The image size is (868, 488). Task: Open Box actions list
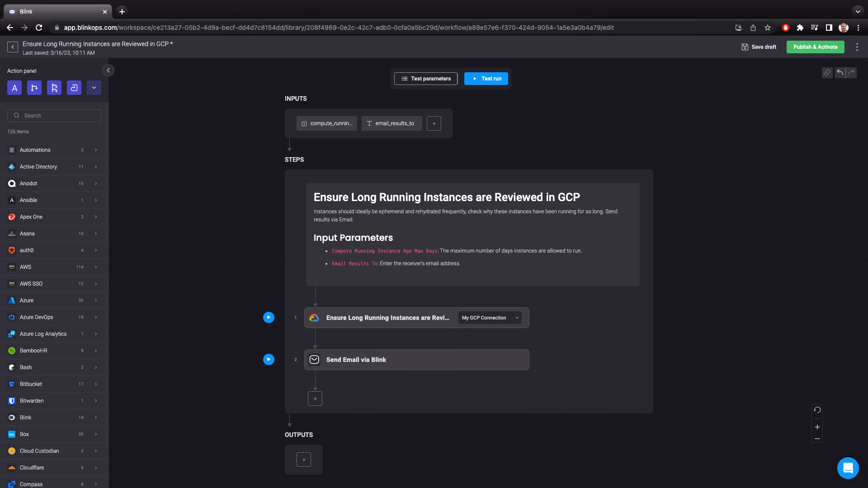click(x=52, y=434)
